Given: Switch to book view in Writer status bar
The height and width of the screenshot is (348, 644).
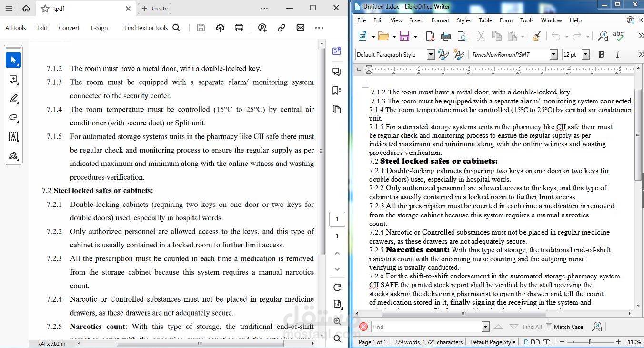Looking at the screenshot, I should pos(546,342).
